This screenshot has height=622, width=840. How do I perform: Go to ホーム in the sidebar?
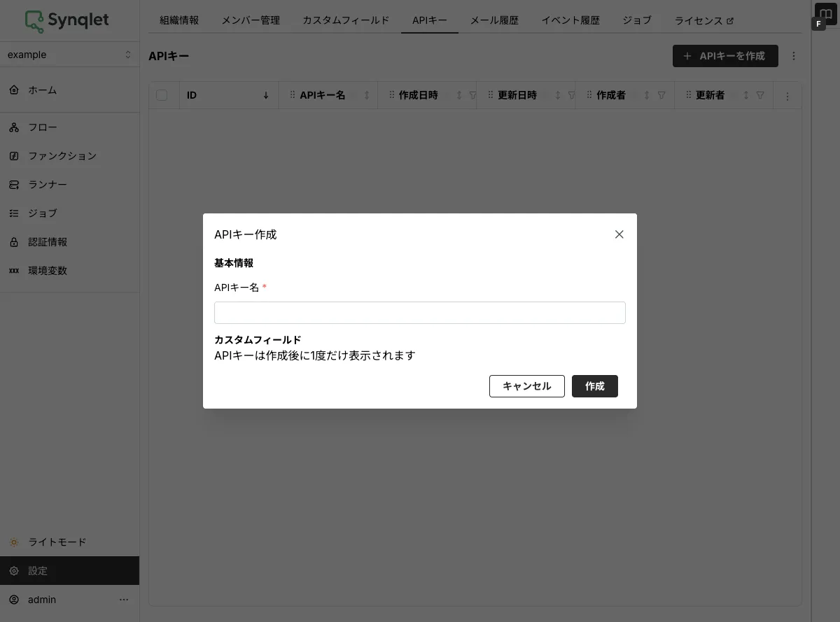pos(69,90)
